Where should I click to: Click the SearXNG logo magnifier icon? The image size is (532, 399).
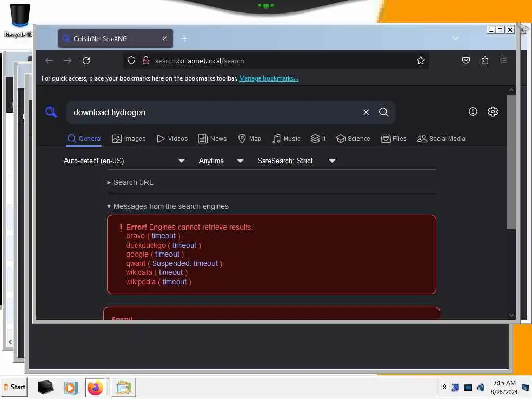point(51,112)
